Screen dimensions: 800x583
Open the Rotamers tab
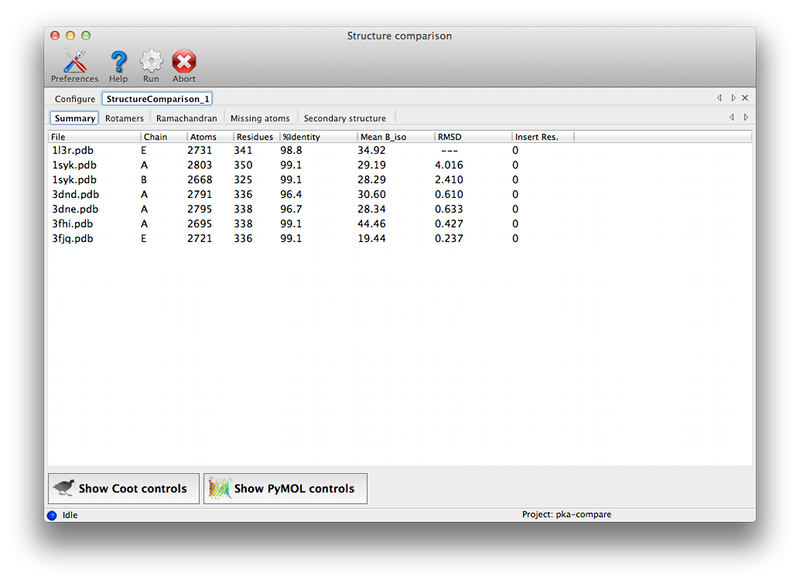click(x=124, y=118)
